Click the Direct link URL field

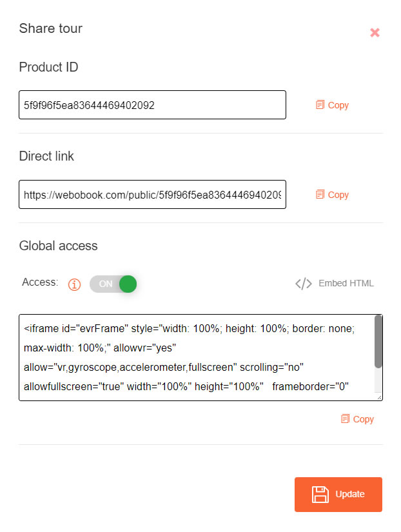point(152,194)
